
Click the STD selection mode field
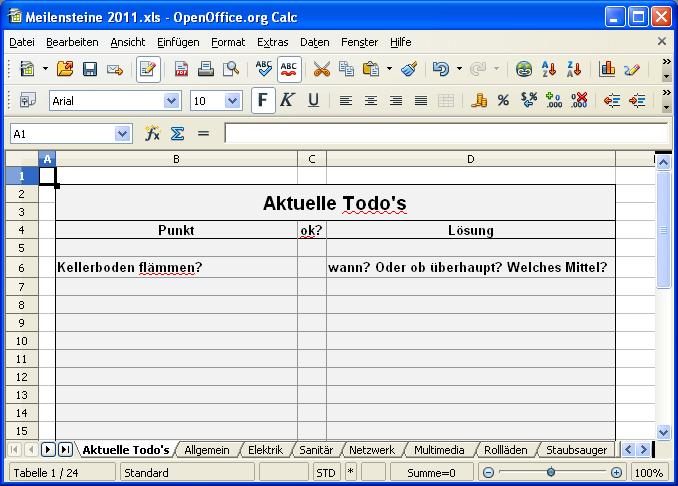[x=326, y=473]
